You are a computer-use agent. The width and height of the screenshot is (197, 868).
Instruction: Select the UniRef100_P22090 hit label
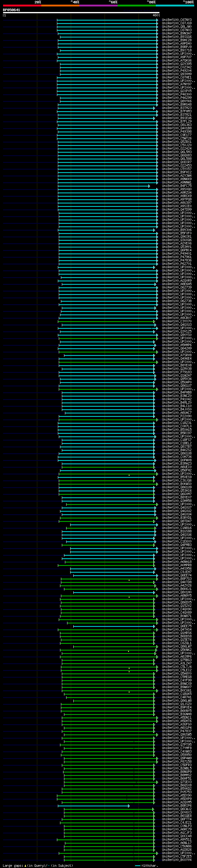[x=177, y=416]
